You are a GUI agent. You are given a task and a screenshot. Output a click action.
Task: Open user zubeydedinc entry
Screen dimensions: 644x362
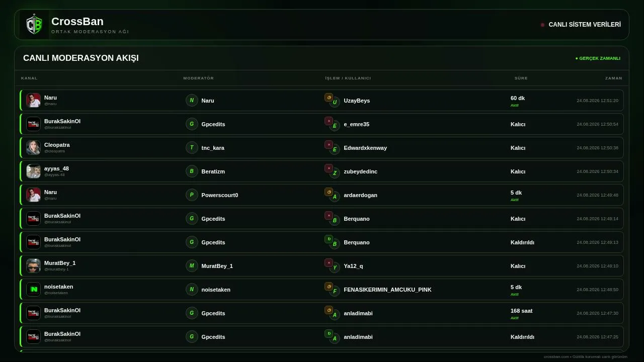[x=360, y=171]
